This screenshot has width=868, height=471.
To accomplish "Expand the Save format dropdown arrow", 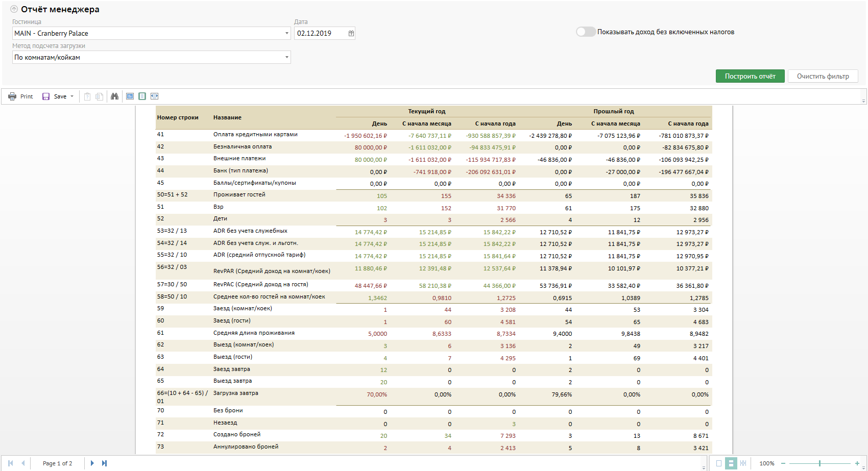I will click(72, 96).
